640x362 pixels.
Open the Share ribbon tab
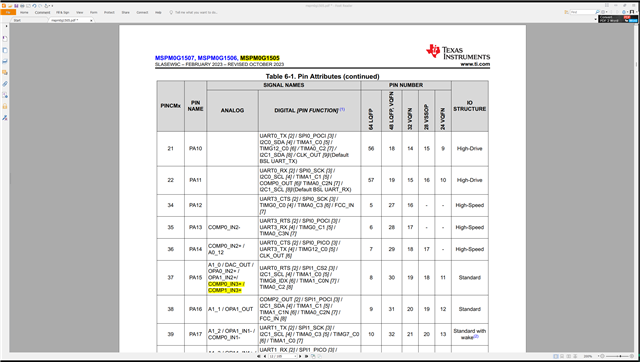pyautogui.click(x=125, y=12)
